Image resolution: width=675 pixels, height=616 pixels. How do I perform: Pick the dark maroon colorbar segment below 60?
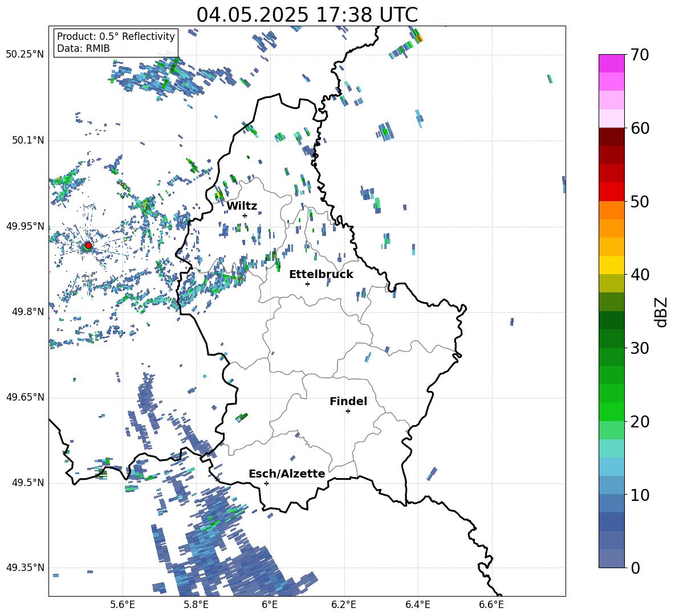click(611, 137)
